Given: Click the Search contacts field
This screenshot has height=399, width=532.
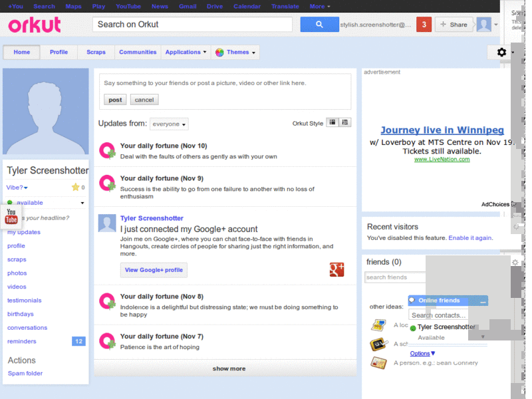Looking at the screenshot, I should click(438, 315).
